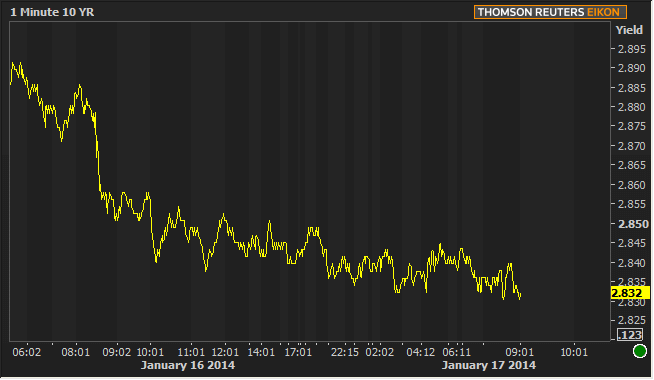This screenshot has height=380, width=654.
Task: Click the 2.840 yield axis value
Action: (x=631, y=263)
